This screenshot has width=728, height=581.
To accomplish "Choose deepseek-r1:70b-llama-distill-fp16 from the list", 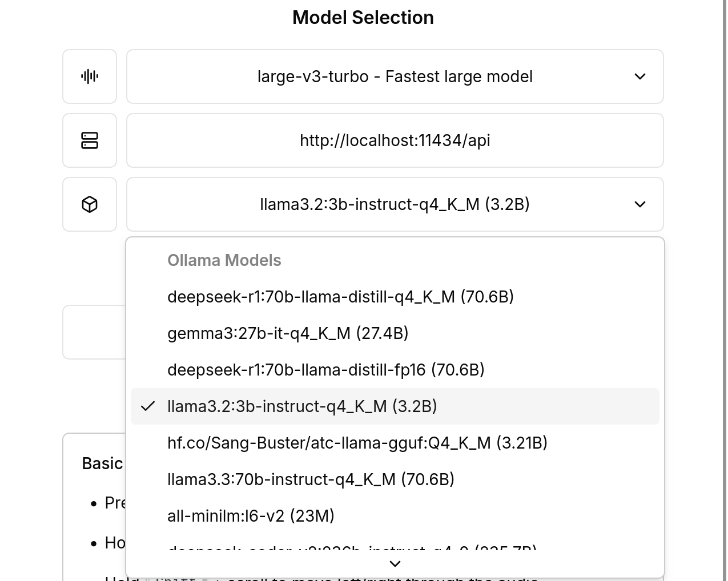I will 325,370.
